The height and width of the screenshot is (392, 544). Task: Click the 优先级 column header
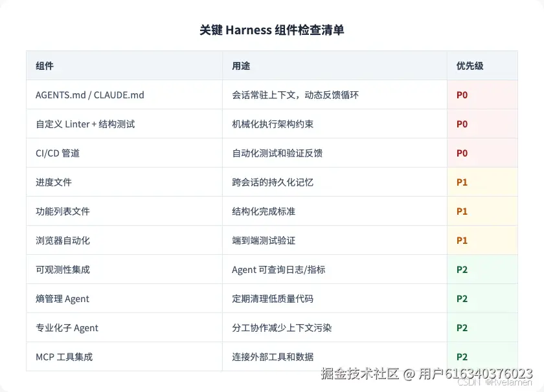[470, 66]
